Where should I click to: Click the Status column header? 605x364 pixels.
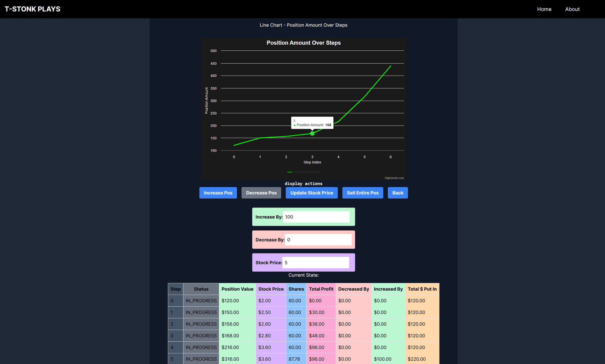pyautogui.click(x=201, y=289)
